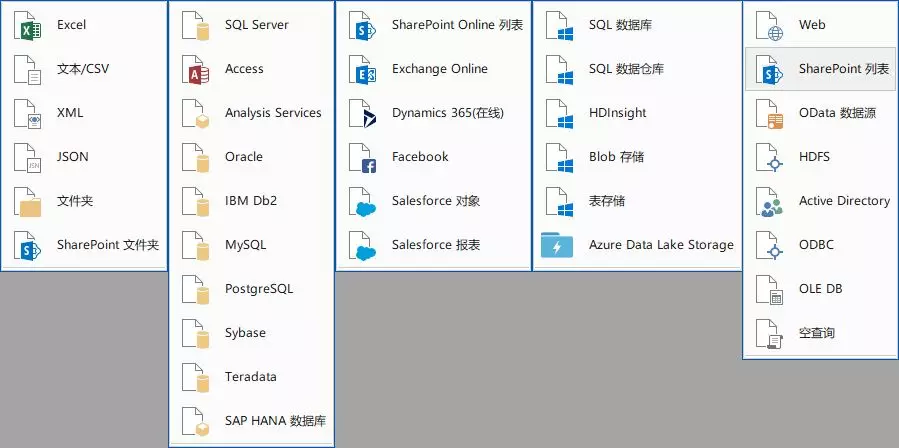Select the PostgreSQL entry
The image size is (899, 448).
tap(252, 289)
